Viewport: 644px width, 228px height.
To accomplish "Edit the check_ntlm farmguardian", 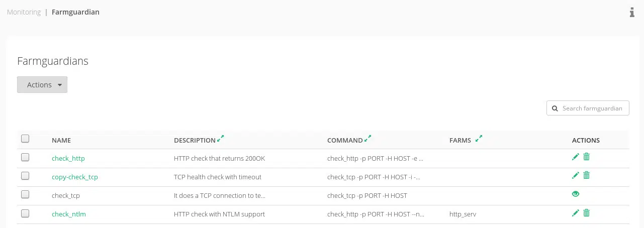I will point(576,213).
